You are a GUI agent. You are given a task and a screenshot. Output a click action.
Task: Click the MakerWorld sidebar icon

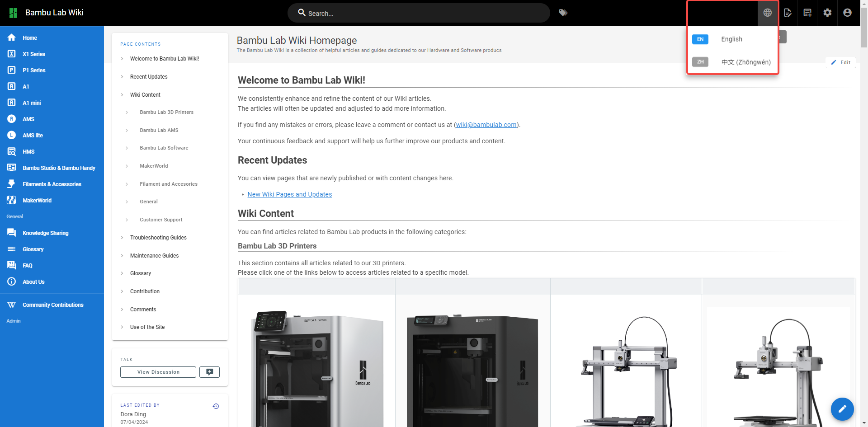[x=12, y=200]
